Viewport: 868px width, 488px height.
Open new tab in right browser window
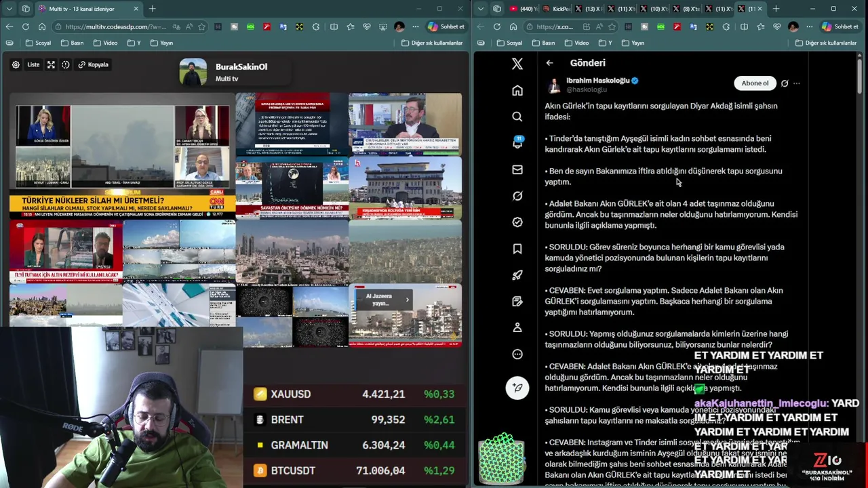point(776,9)
